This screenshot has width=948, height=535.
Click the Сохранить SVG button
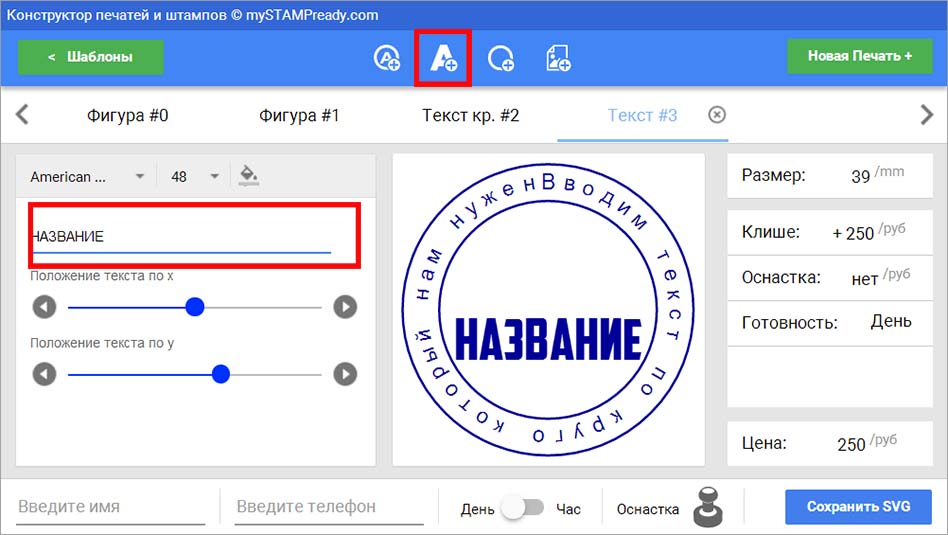click(x=859, y=507)
